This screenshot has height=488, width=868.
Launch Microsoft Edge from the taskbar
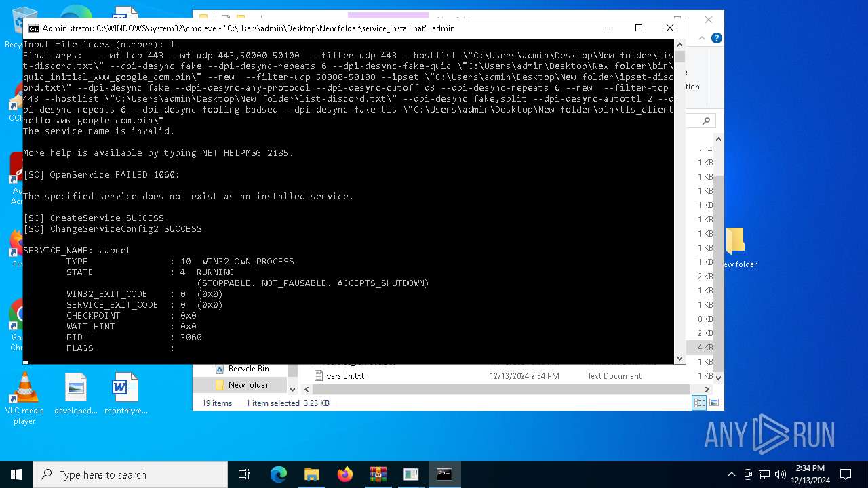(279, 474)
